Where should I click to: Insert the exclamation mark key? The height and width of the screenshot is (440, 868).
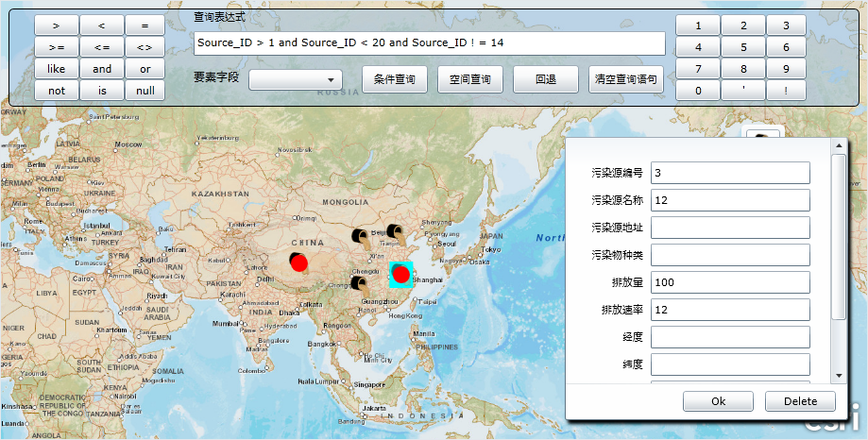[786, 91]
